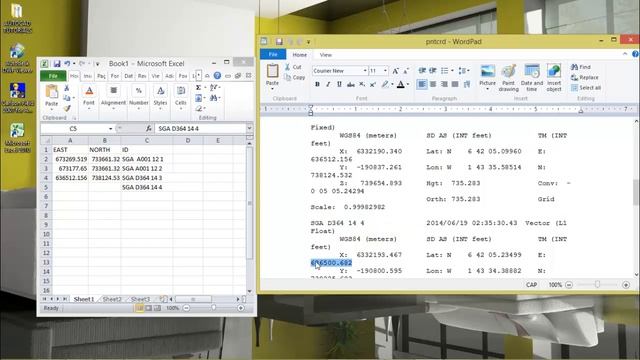Collapse the WordPad ribbon with the chevron
The width and height of the screenshot is (640, 360).
point(624,54)
